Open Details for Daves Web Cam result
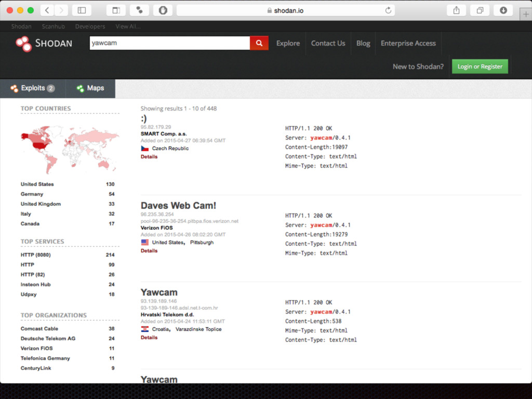The height and width of the screenshot is (399, 532). coord(149,251)
